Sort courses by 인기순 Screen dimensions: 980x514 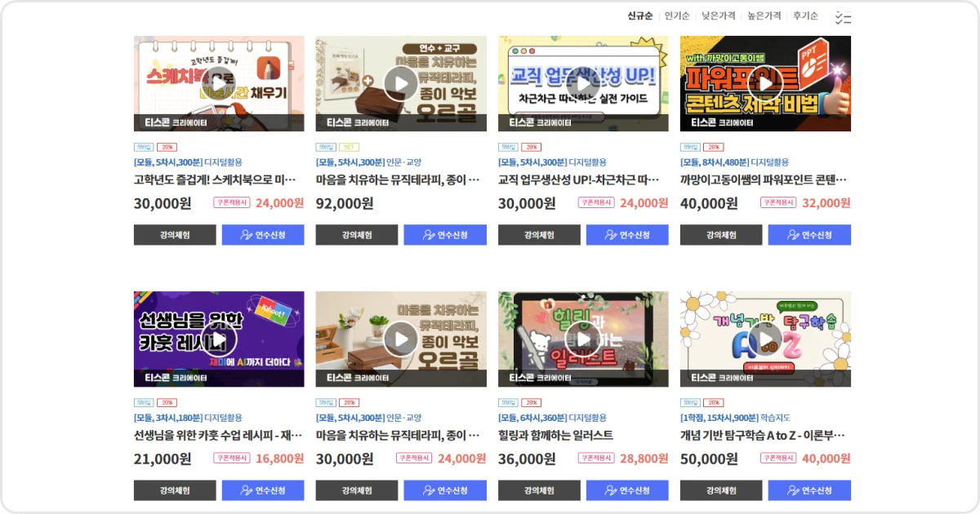677,16
